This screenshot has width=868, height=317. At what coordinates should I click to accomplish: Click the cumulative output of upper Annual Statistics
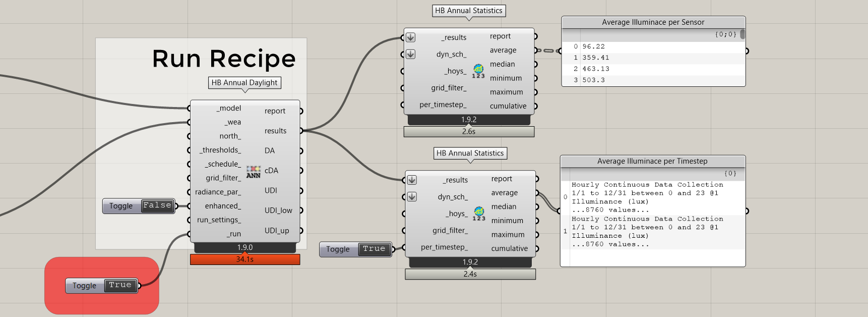(508, 106)
